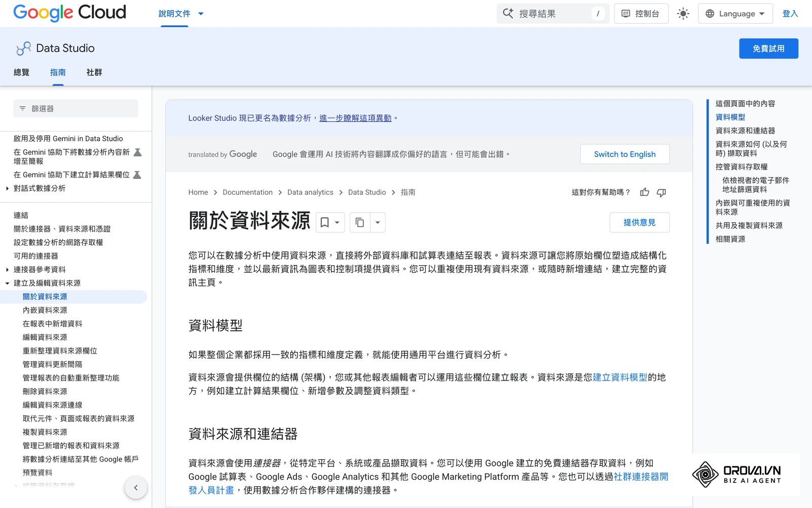Click the 建立資料模型 link in the paragraph

(x=620, y=377)
